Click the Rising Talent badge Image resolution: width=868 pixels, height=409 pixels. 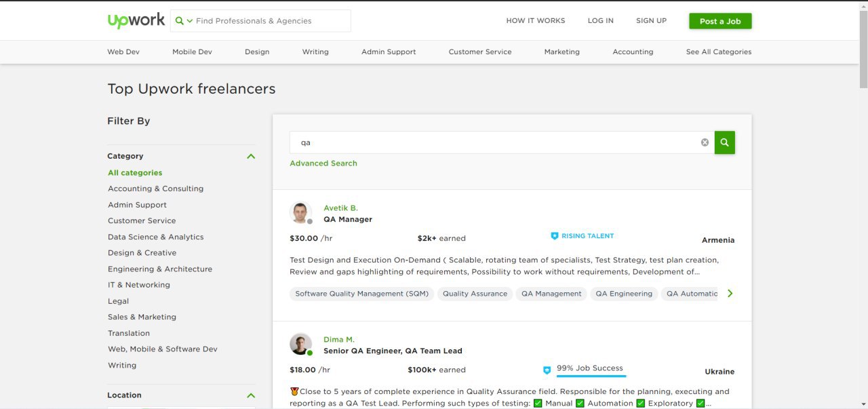583,236
